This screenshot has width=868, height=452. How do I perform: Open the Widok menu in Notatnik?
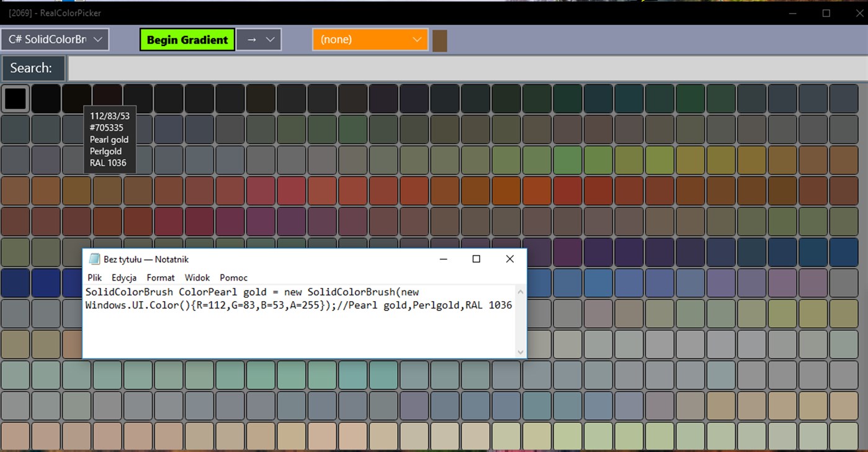pos(197,278)
